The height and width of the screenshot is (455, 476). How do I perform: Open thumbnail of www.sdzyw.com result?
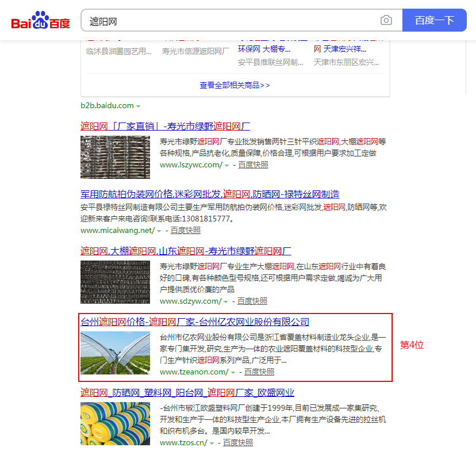point(115,282)
